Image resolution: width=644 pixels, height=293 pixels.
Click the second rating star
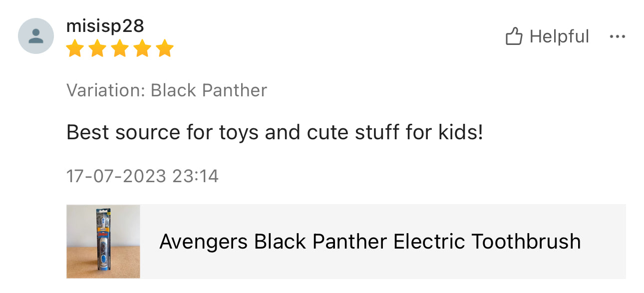tap(97, 49)
